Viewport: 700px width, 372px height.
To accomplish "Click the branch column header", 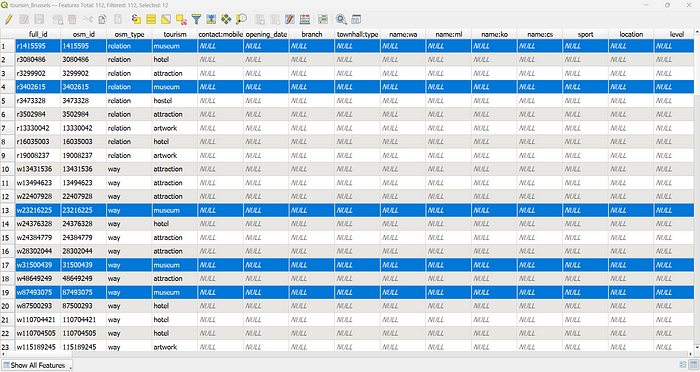I will (x=312, y=34).
